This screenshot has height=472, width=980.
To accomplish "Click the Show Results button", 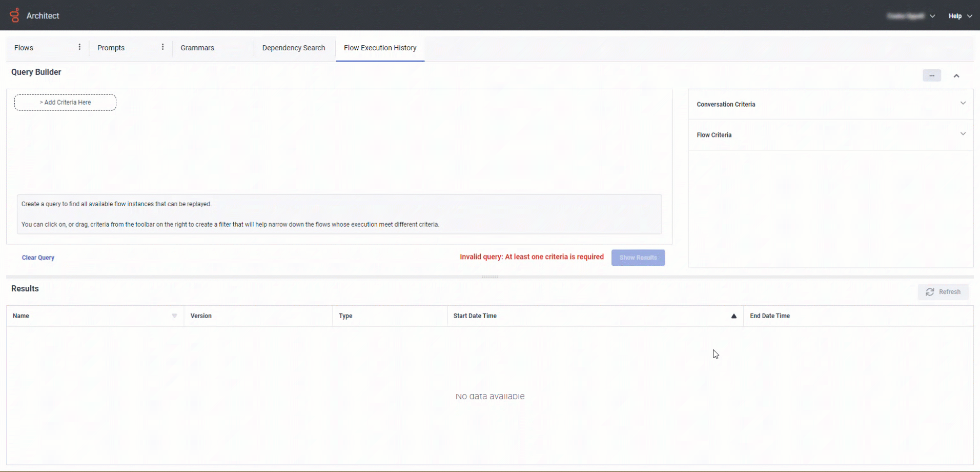I will coord(638,258).
